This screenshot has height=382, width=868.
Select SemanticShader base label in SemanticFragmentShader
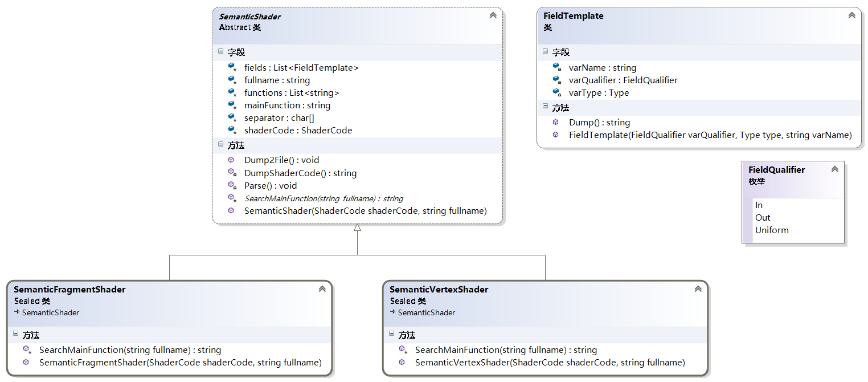51,312
